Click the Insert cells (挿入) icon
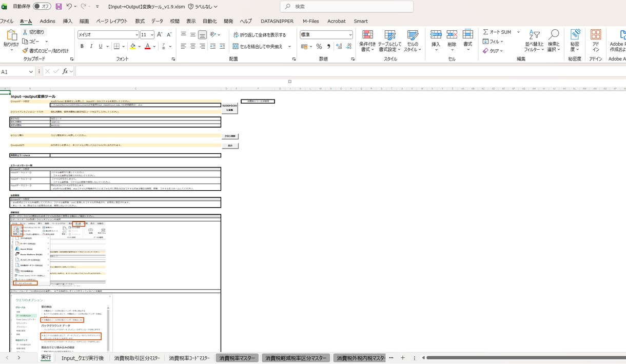Screen dimensions: 626x364 point(436,34)
